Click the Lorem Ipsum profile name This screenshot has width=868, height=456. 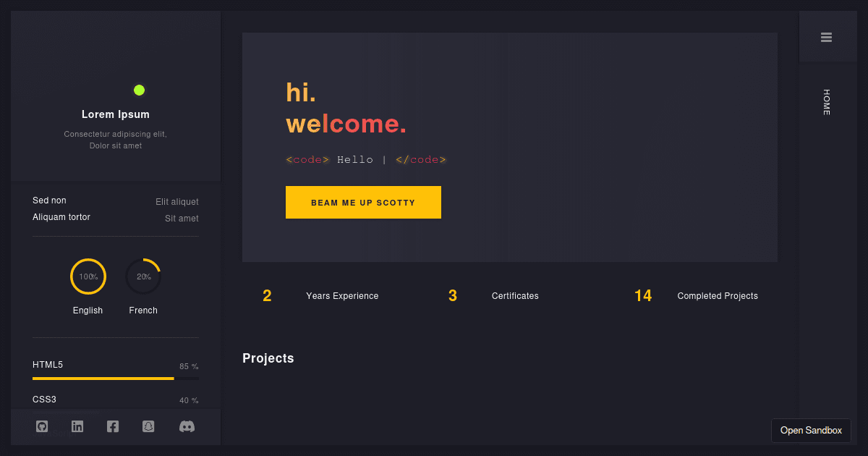[x=116, y=114]
